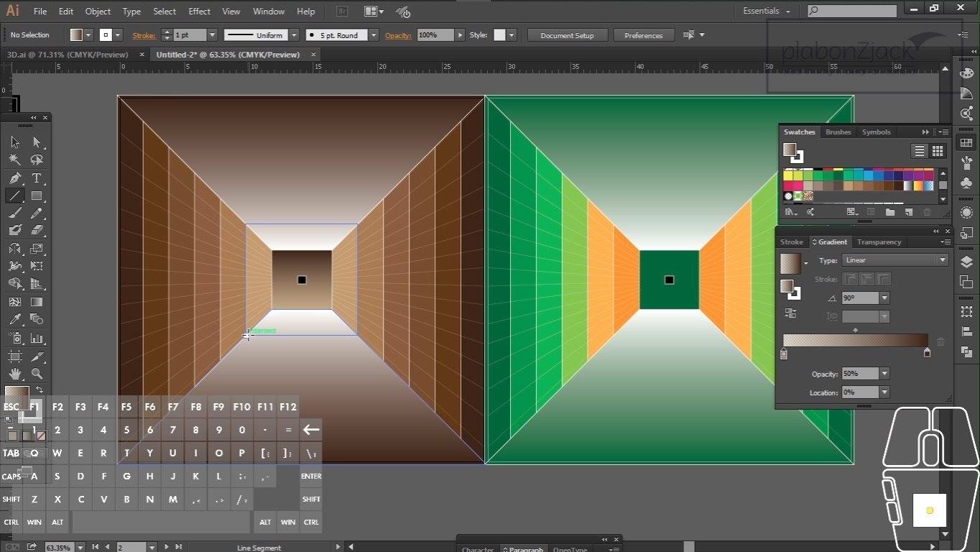
Task: Click the Document Setup button
Action: tap(568, 35)
